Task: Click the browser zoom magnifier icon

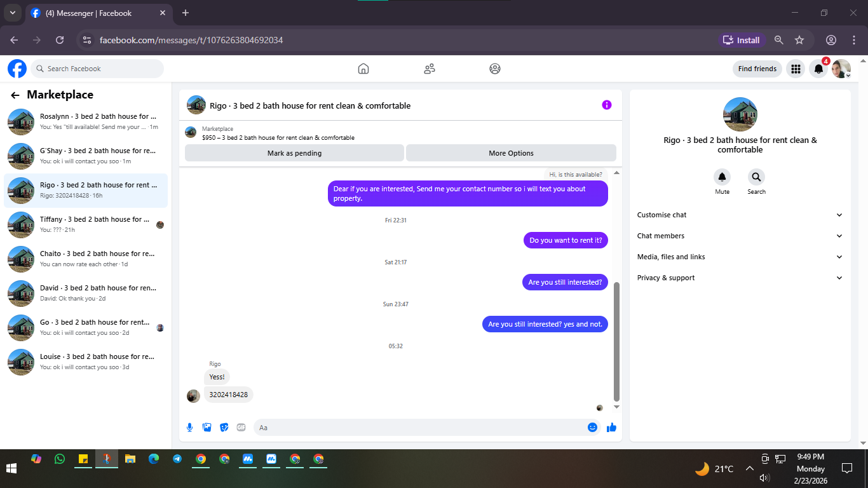Action: point(779,40)
